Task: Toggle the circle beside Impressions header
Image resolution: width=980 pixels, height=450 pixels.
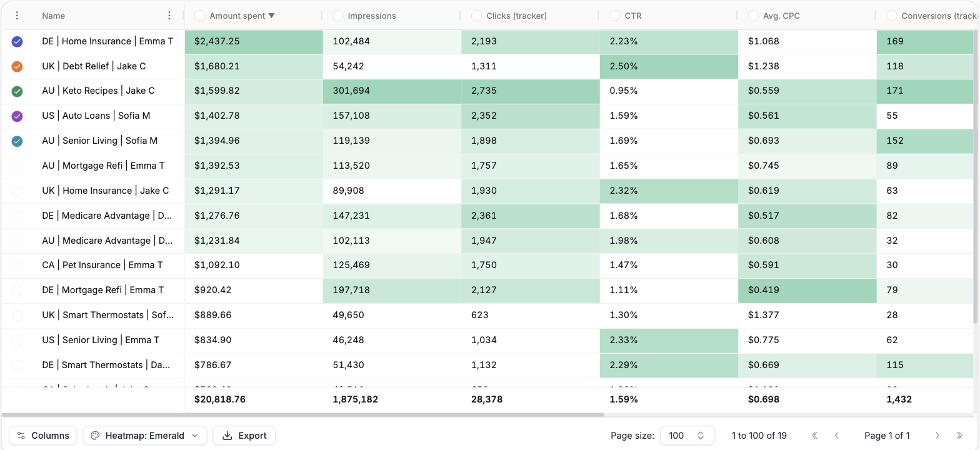Action: [338, 16]
